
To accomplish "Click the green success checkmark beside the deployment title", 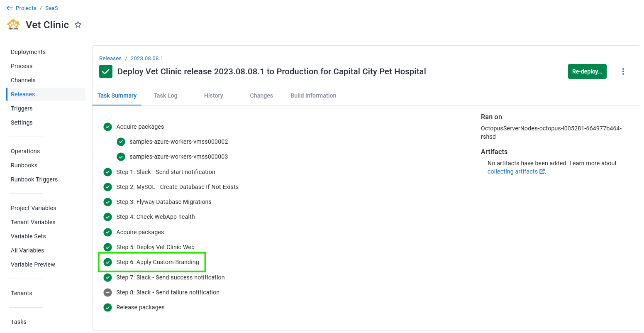I will point(106,71).
